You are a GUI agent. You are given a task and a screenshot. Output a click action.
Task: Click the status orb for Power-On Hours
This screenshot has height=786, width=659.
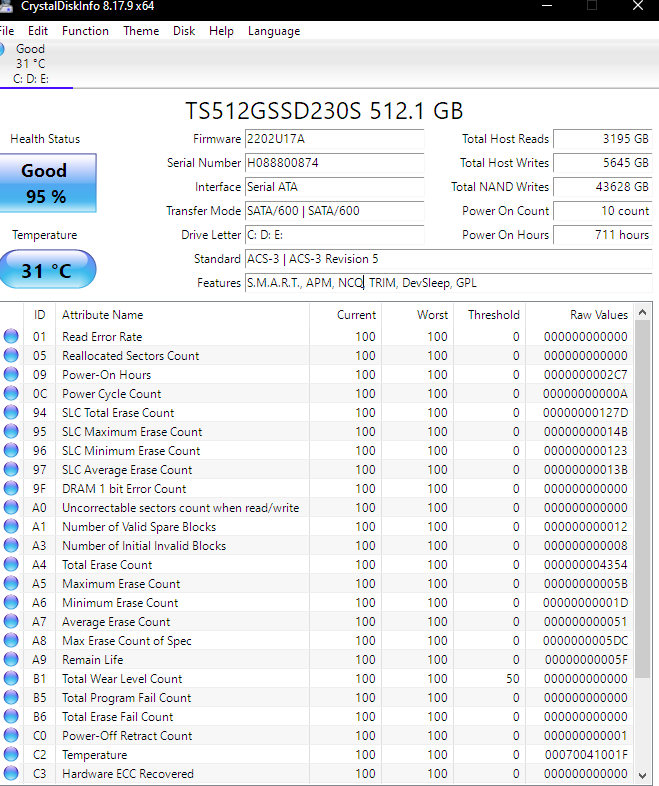click(x=11, y=374)
